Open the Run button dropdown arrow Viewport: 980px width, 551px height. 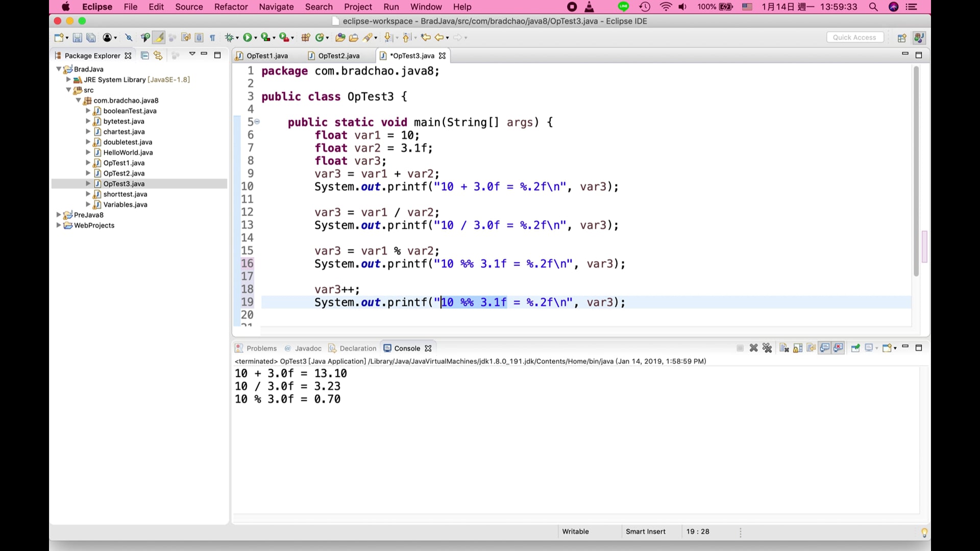point(255,37)
